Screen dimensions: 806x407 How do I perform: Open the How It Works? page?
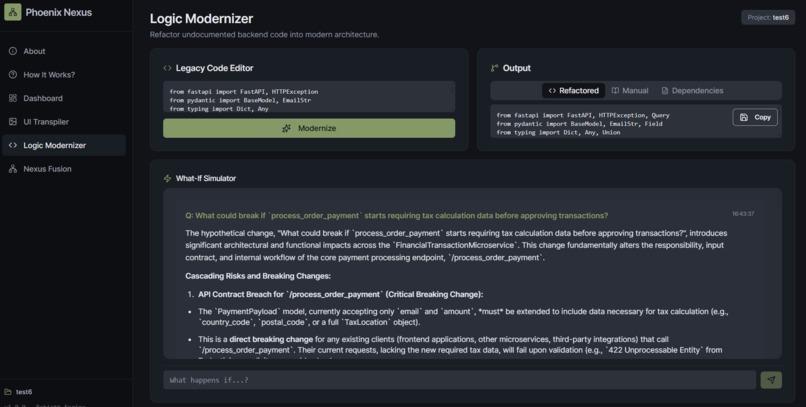64,75
